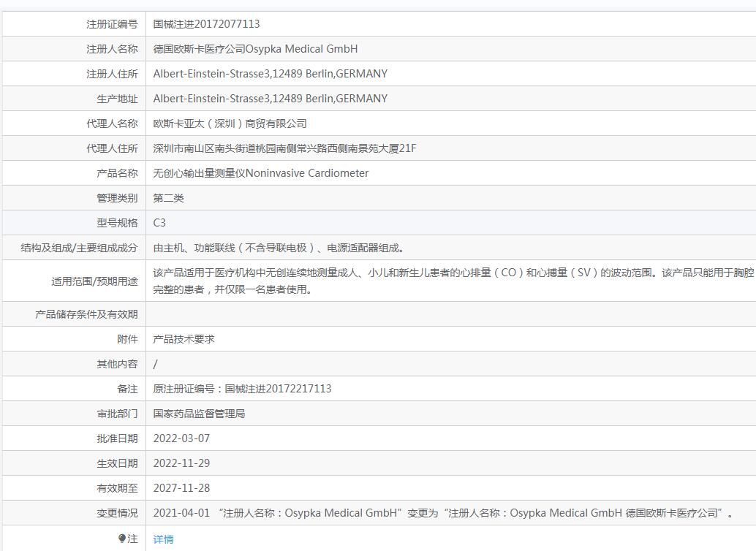Select the original registration number 国械注进20172217113
The image size is (756, 551).
click(x=278, y=389)
